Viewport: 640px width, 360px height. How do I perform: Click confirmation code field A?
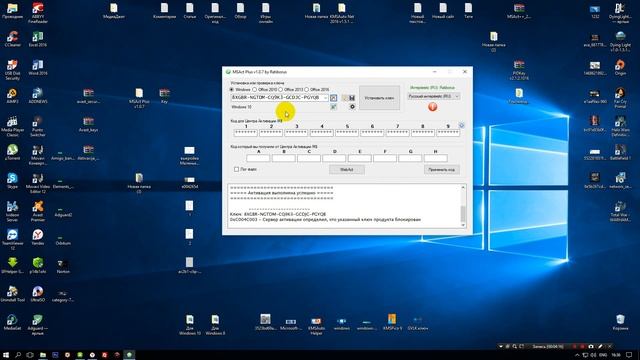click(x=258, y=158)
